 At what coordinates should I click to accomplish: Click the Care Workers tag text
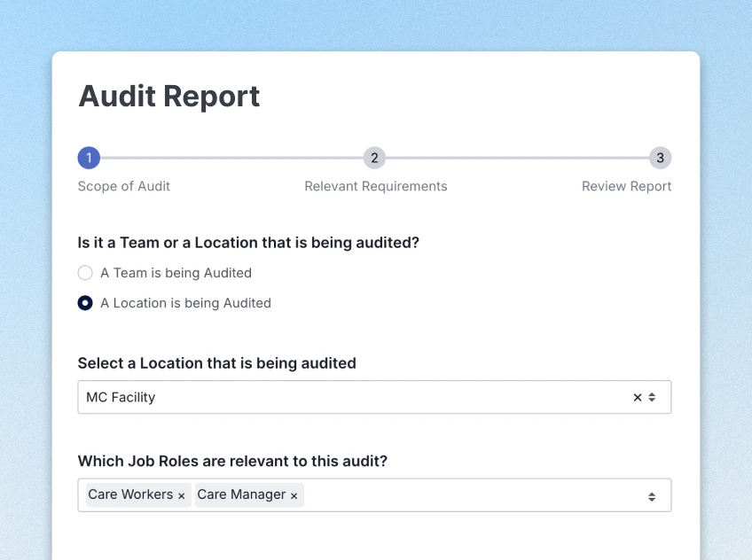point(130,494)
